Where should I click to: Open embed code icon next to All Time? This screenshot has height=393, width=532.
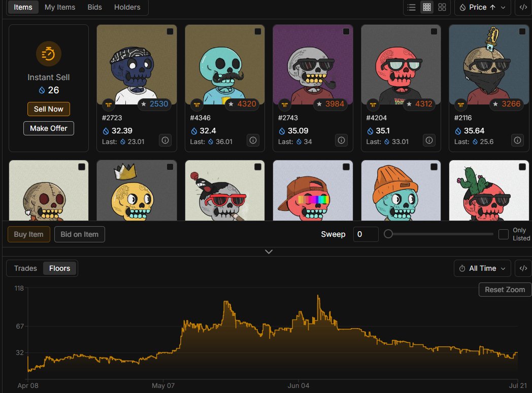[x=523, y=268]
